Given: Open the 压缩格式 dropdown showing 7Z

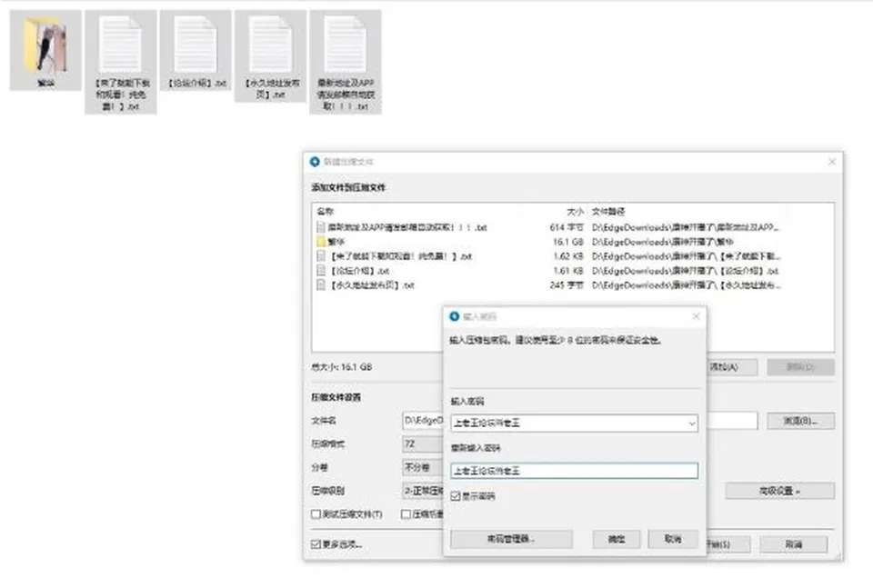Looking at the screenshot, I should pos(423,443).
